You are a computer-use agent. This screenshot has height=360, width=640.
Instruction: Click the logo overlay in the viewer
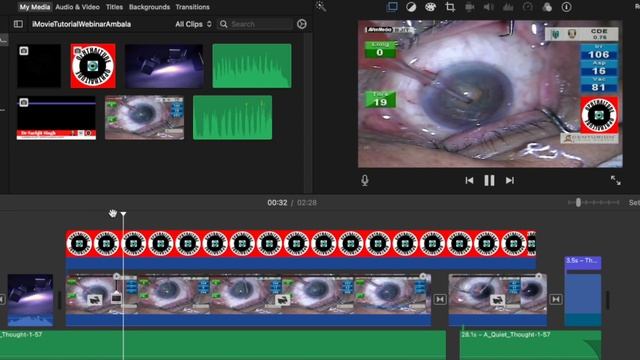point(599,115)
